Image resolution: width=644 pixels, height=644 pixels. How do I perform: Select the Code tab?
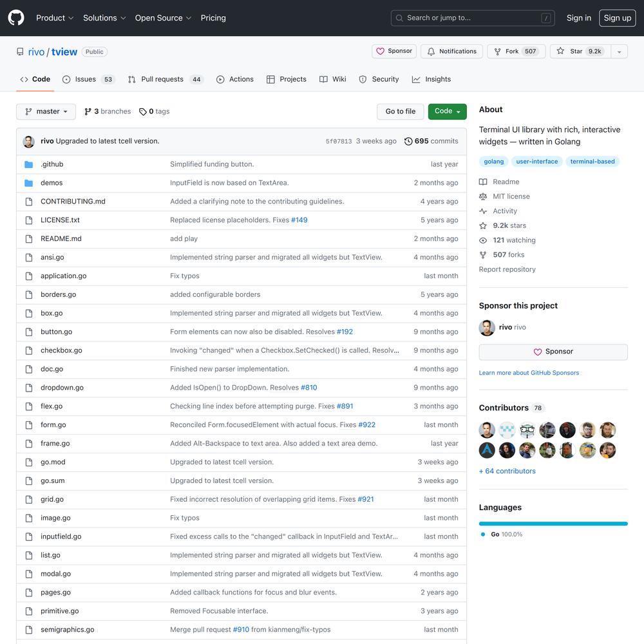(x=35, y=79)
